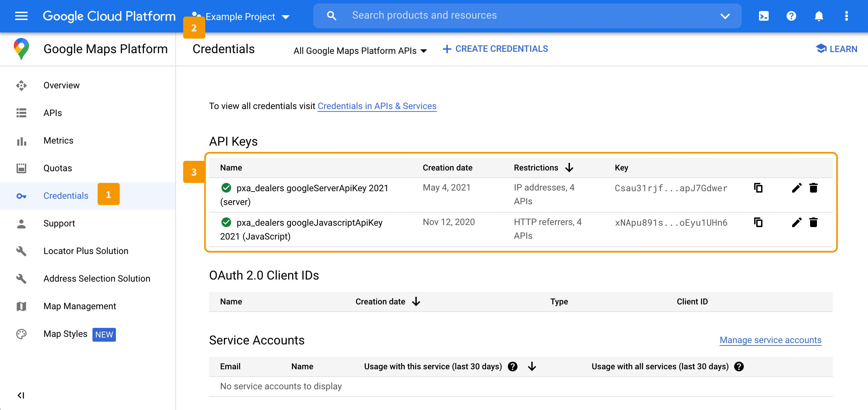Open pxa_dealers googleJavascriptApiKey 2021 key
Viewport: 868px width, 410px height.
coord(302,230)
